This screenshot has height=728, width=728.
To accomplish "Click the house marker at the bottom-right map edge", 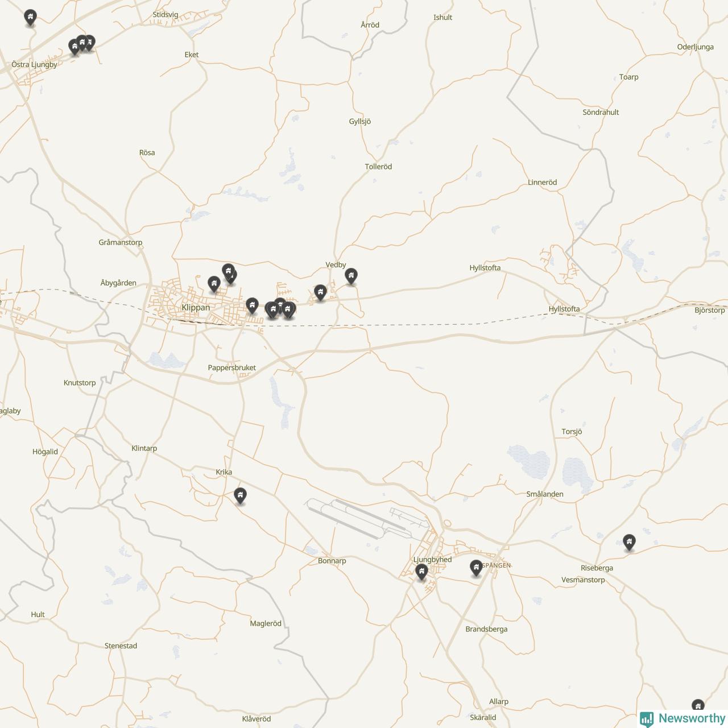I will [x=698, y=707].
